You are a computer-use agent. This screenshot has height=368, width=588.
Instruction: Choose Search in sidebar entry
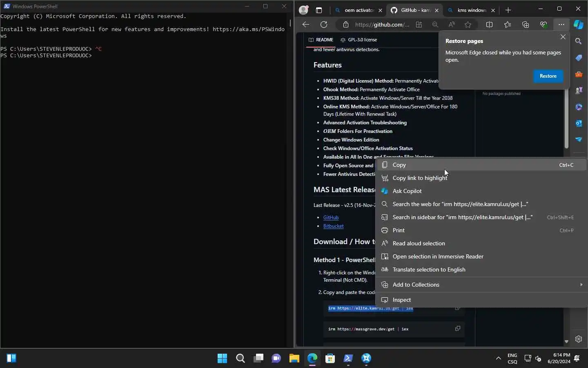481,217
